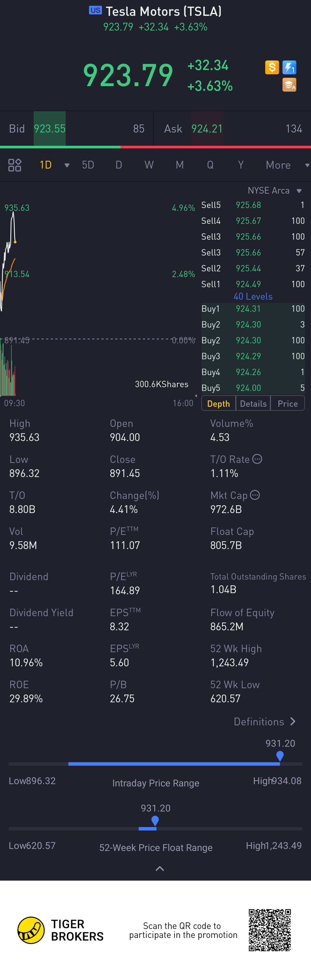
Task: Tap the blue lightning bolt icon
Action: (x=289, y=67)
